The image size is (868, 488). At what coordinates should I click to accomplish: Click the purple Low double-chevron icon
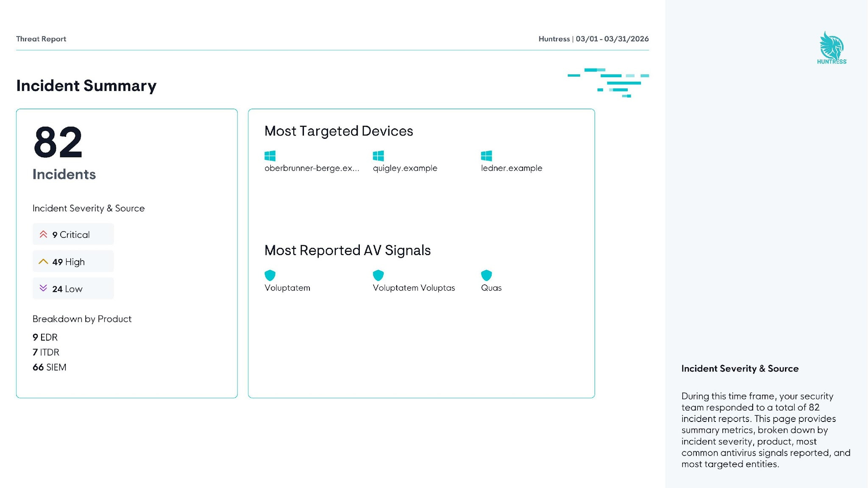tap(43, 288)
